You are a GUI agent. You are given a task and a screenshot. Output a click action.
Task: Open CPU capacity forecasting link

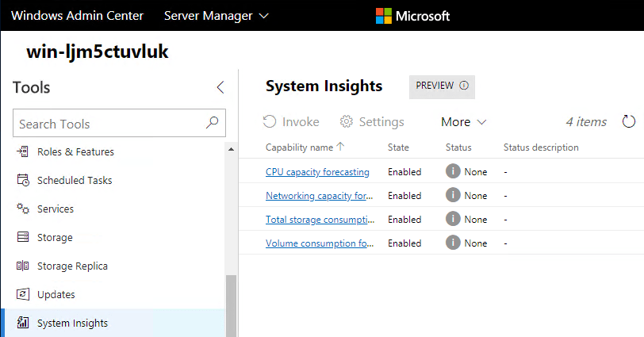pos(317,171)
